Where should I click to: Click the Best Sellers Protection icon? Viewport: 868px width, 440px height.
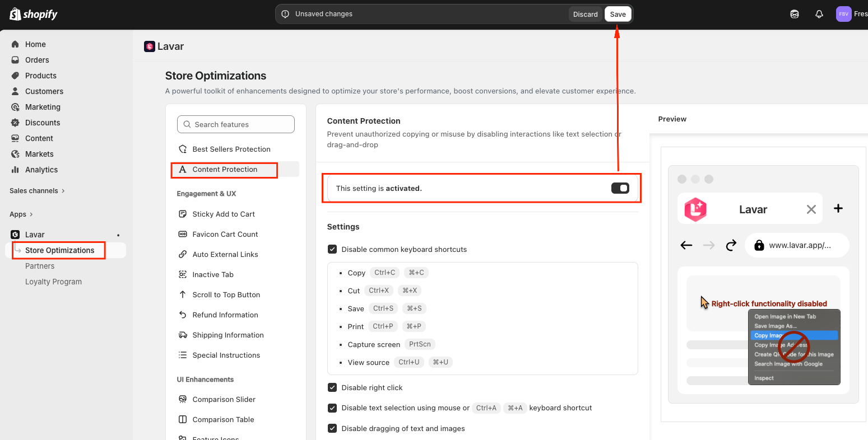point(183,149)
